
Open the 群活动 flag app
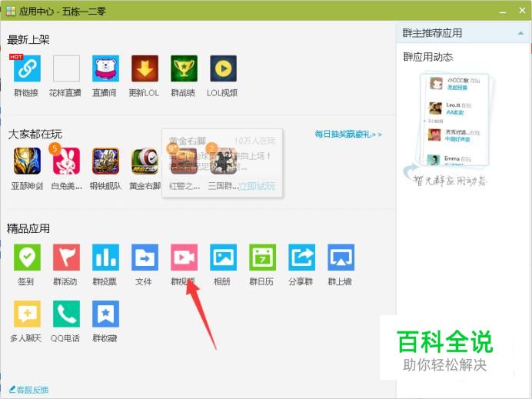(x=66, y=258)
